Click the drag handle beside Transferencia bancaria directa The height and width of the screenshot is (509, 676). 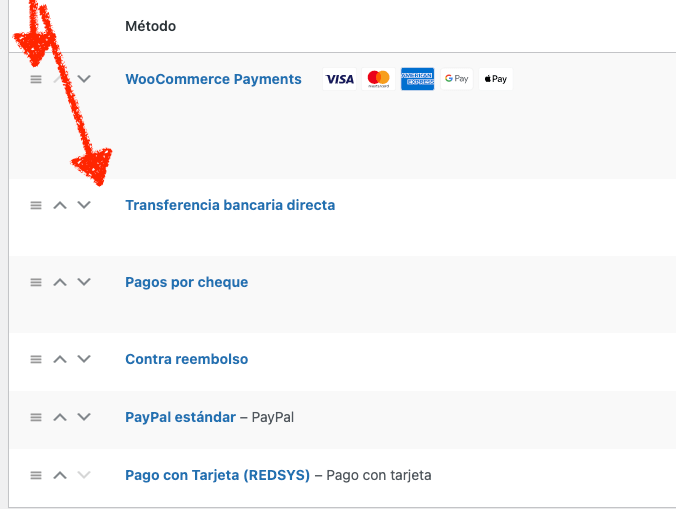[x=36, y=205]
